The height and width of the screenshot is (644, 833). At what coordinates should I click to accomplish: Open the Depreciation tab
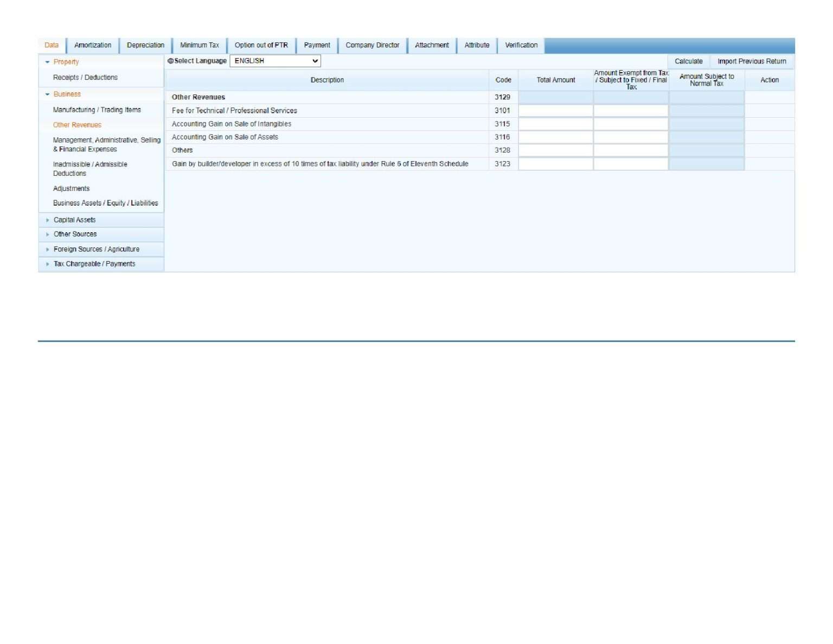point(145,46)
